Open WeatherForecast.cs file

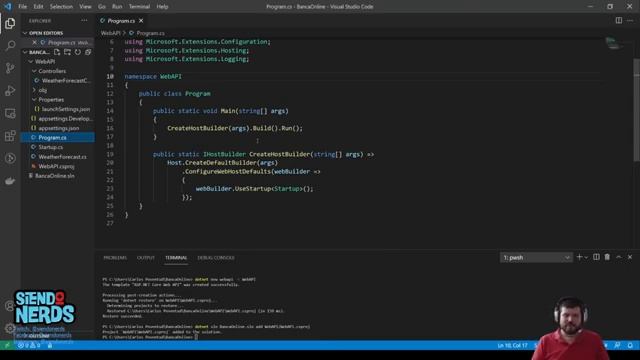(62, 157)
